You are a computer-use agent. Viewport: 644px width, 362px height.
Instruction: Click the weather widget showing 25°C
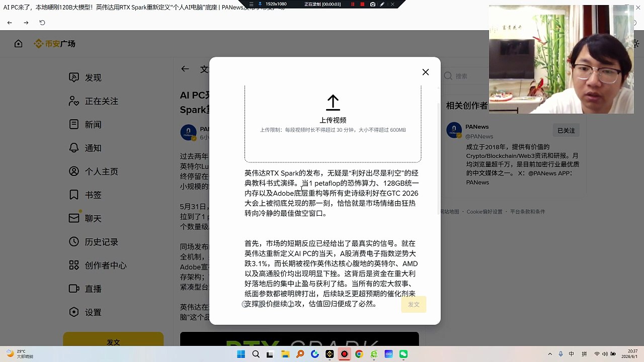19,354
